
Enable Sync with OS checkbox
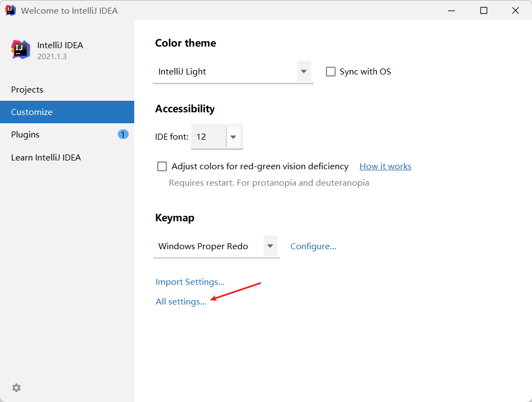click(331, 72)
